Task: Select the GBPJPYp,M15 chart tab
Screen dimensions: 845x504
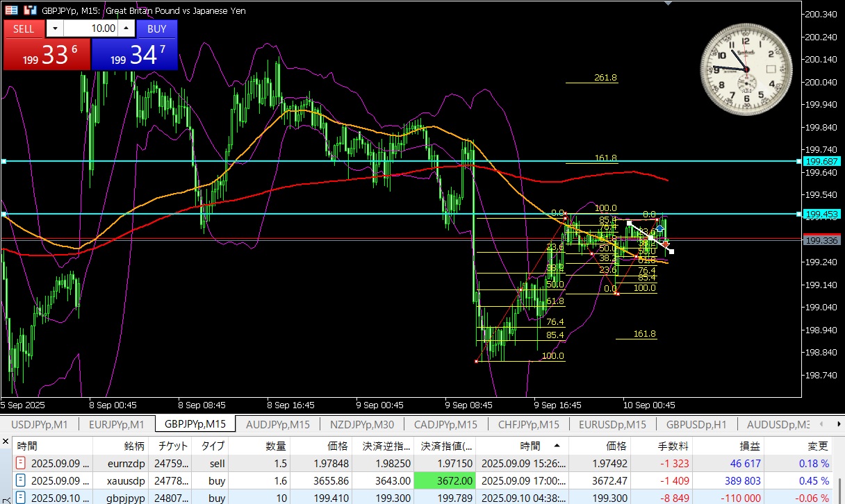Action: click(x=195, y=424)
